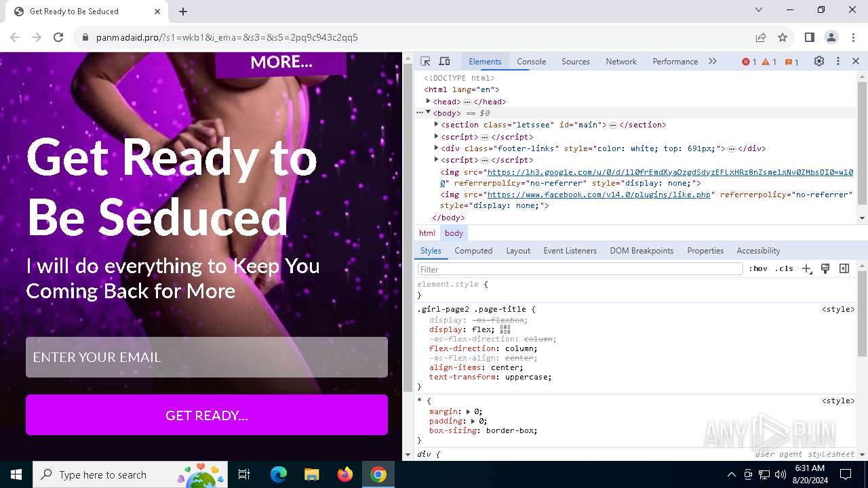Open the Event Listeners pane tab
868x488 pixels.
pos(570,250)
